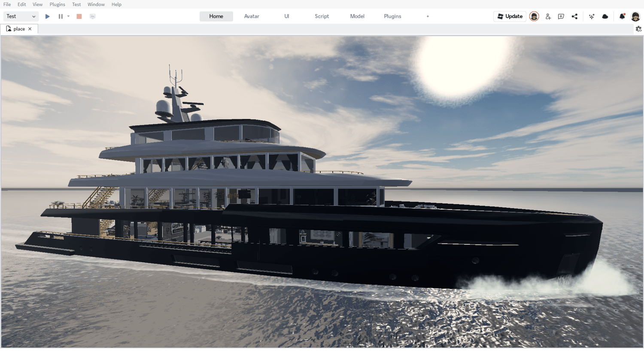This screenshot has width=644, height=362.
Task: Open the dropdown arrow beside the Pause button
Action: coord(68,16)
